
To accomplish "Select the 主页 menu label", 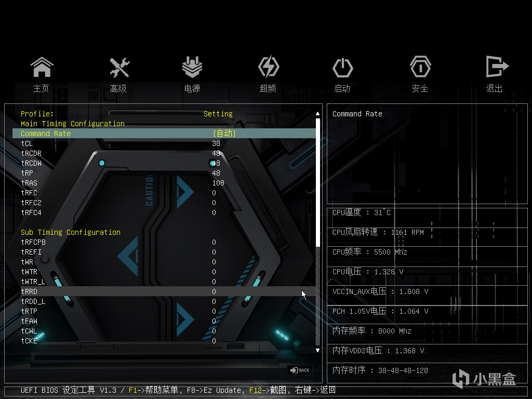I will coord(41,88).
